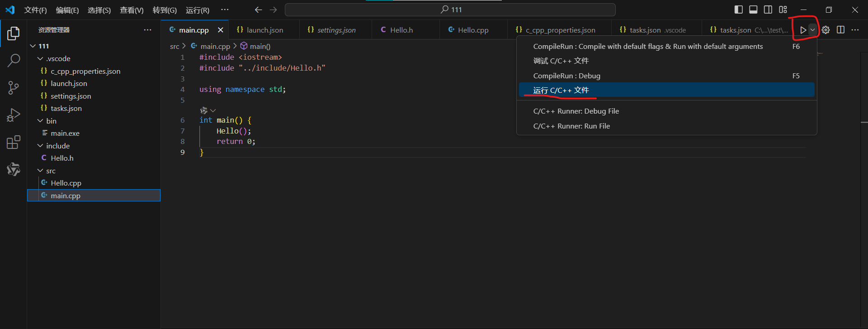
Task: Choose CompileRun with default flags option
Action: tap(666, 46)
